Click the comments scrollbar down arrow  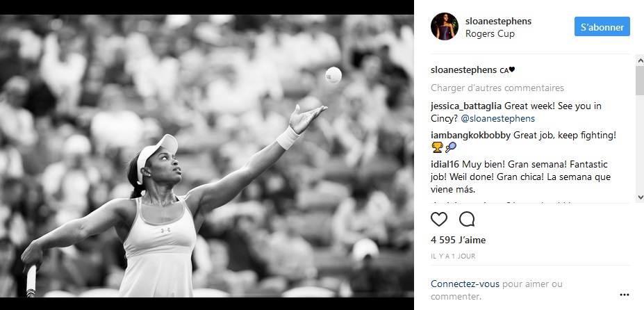click(x=639, y=197)
